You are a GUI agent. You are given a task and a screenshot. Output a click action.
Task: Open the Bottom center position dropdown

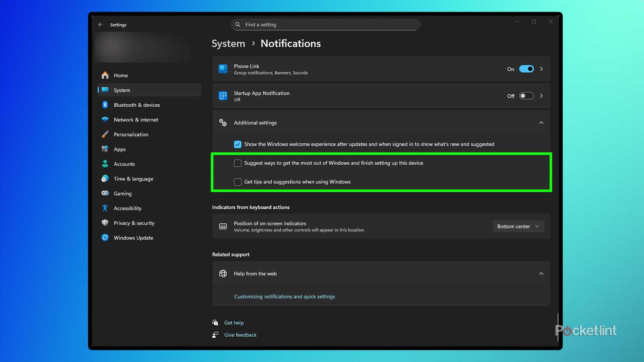pos(518,226)
